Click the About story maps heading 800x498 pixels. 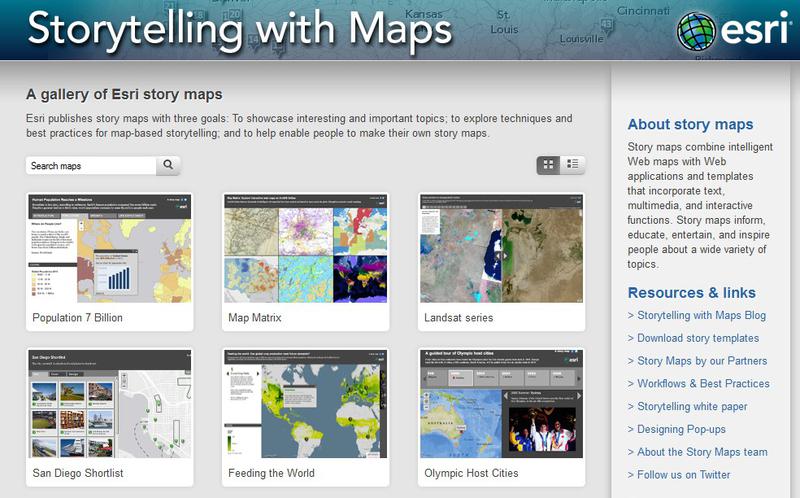(x=690, y=124)
